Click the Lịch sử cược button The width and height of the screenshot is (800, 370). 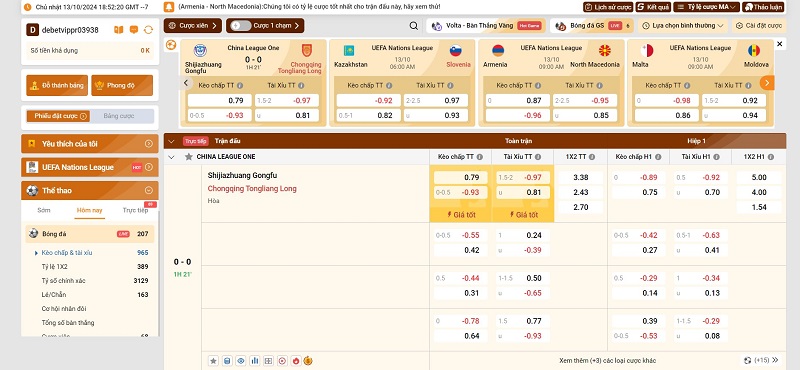coord(608,7)
